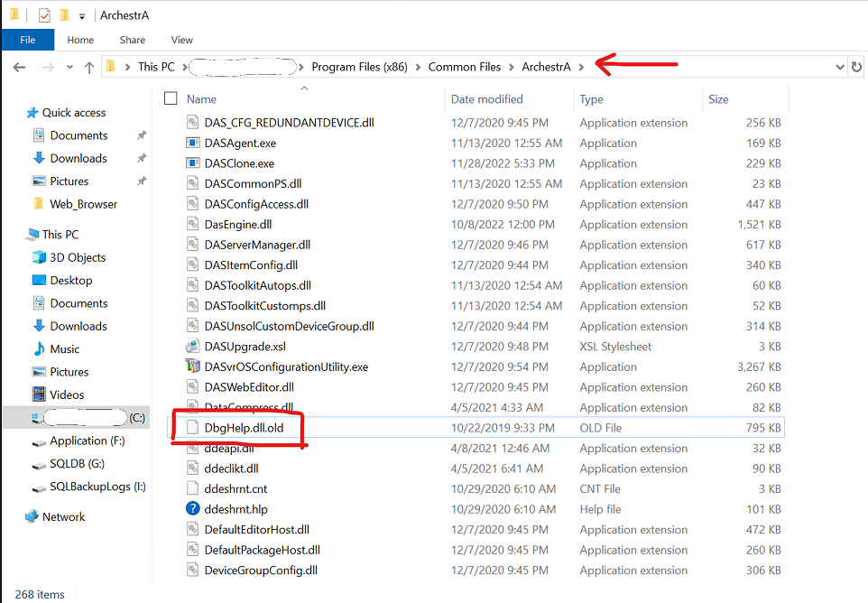
Task: Click the Quick access star icon
Action: 32,113
